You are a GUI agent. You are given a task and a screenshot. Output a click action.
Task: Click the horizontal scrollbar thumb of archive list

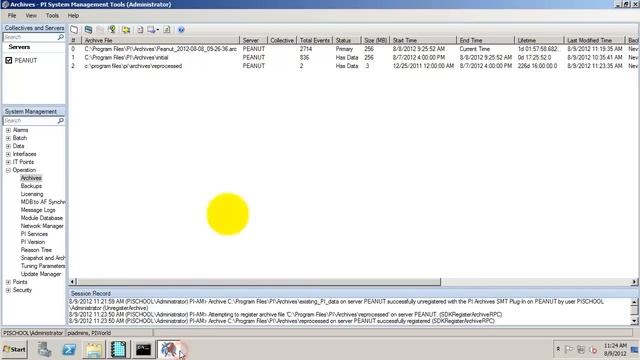click(x=259, y=282)
